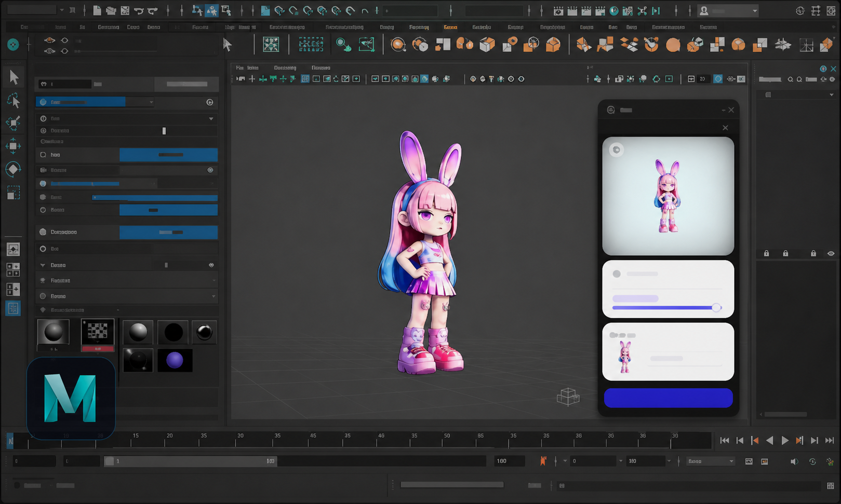Screen dimensions: 841x504
Task: Open the dropdown at far top-left corner
Action: coord(61,10)
